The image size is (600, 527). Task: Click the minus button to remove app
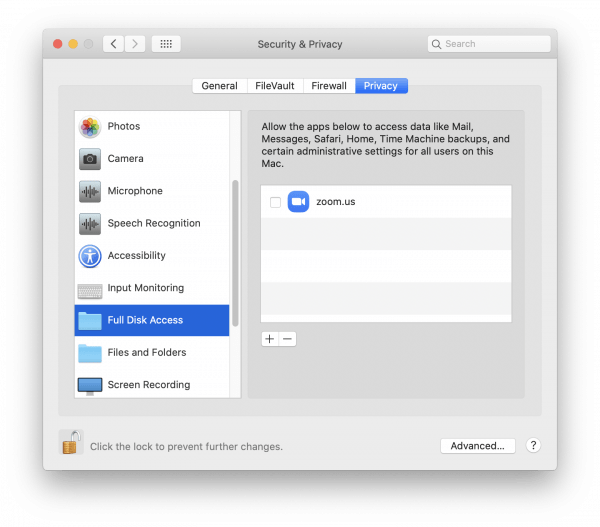coord(287,339)
